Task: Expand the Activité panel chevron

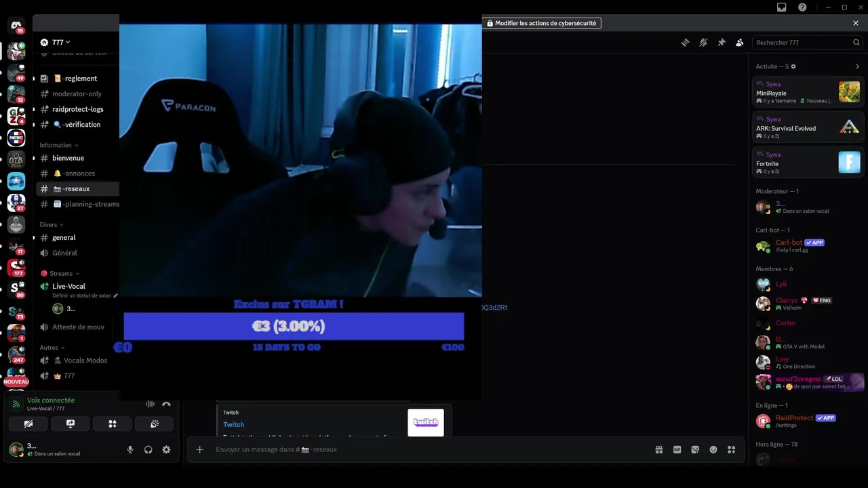Action: [857, 66]
